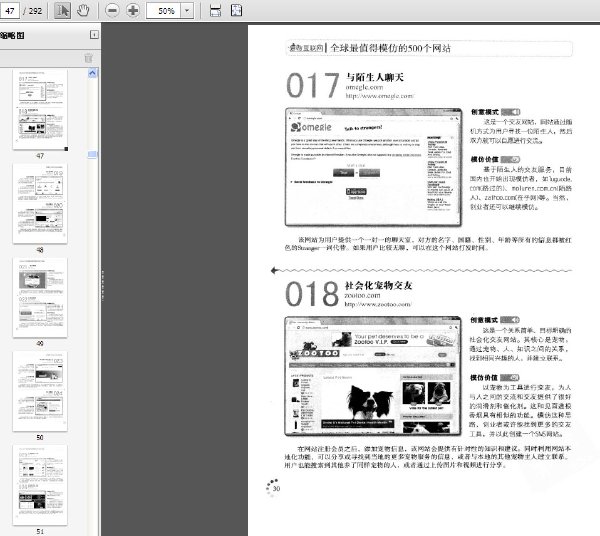The height and width of the screenshot is (536, 600).
Task: Click the navigation pane splitter handle
Action: pos(102,285)
